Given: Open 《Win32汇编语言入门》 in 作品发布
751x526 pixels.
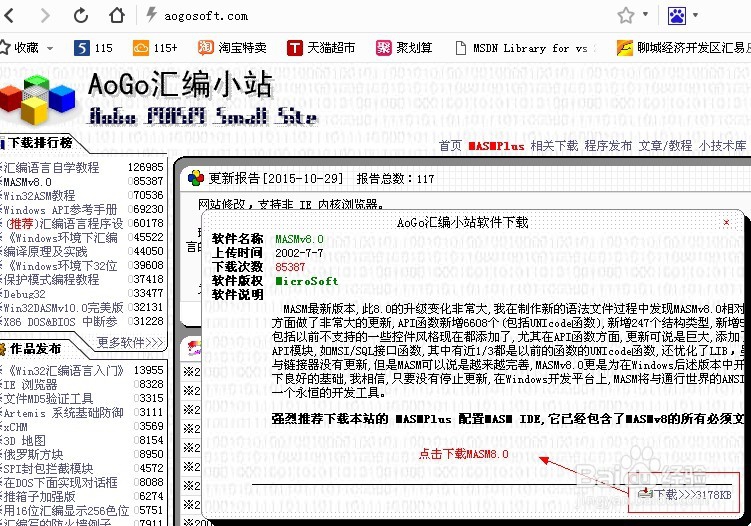Looking at the screenshot, I should (x=64, y=370).
